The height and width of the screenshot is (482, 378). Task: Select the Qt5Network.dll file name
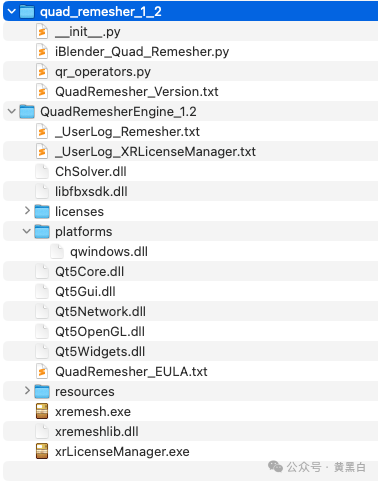click(100, 312)
